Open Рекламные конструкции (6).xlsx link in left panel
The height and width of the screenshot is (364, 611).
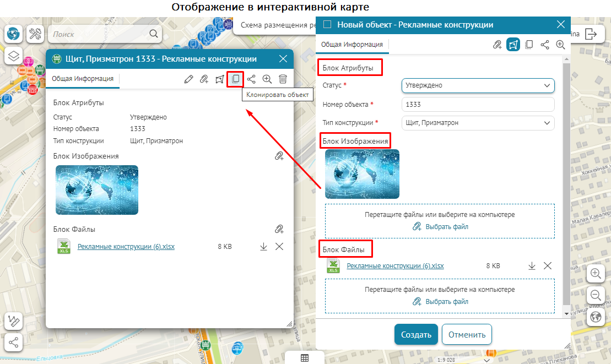click(x=126, y=247)
